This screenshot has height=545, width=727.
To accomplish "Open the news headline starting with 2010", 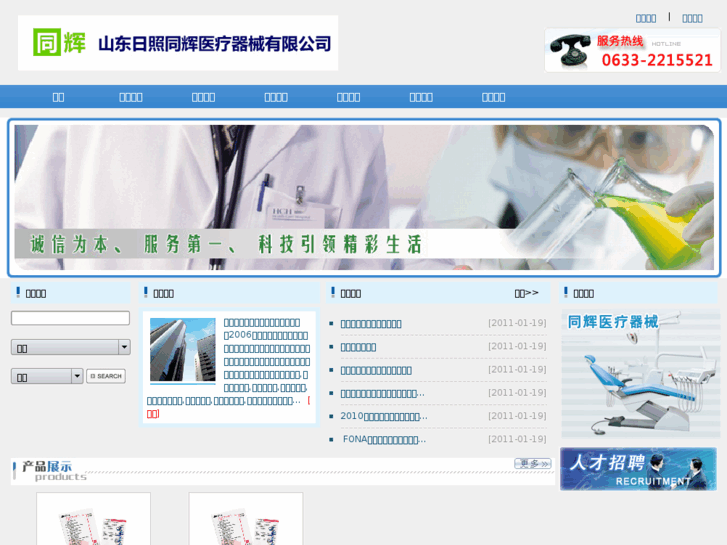I will point(384,416).
